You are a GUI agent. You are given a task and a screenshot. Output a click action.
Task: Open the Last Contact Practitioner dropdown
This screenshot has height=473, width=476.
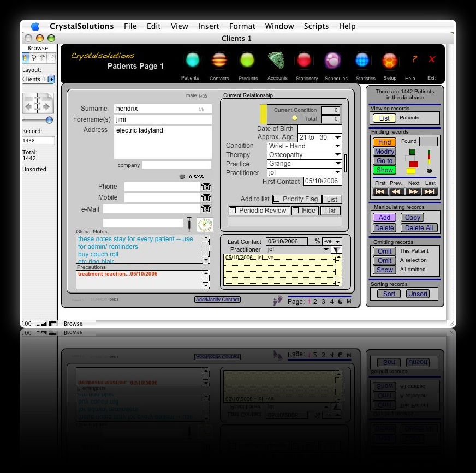coord(326,249)
